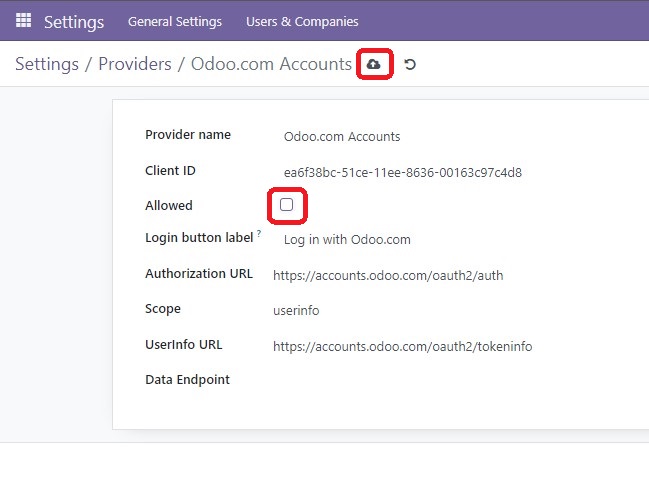Open the apps grid menu icon
This screenshot has width=649, height=487.
tap(23, 20)
